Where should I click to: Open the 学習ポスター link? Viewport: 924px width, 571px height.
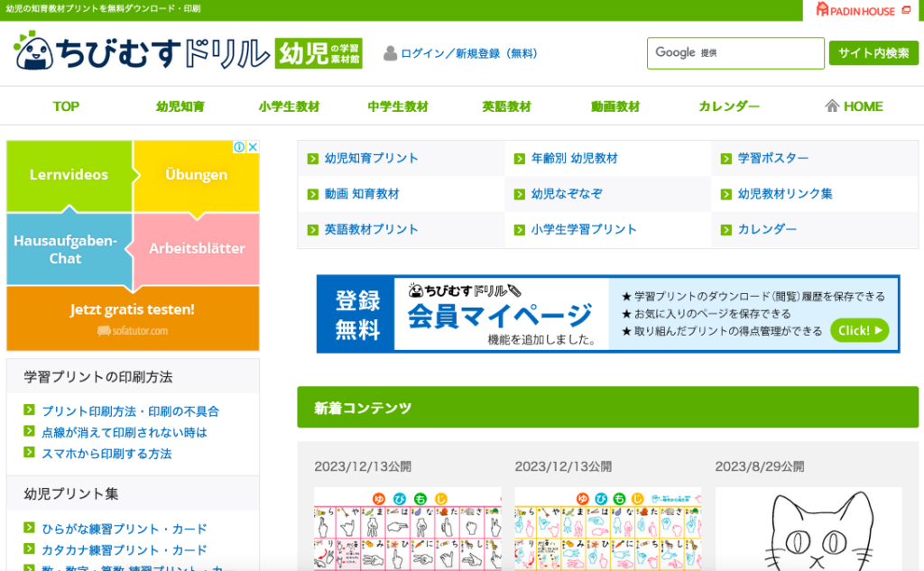773,159
